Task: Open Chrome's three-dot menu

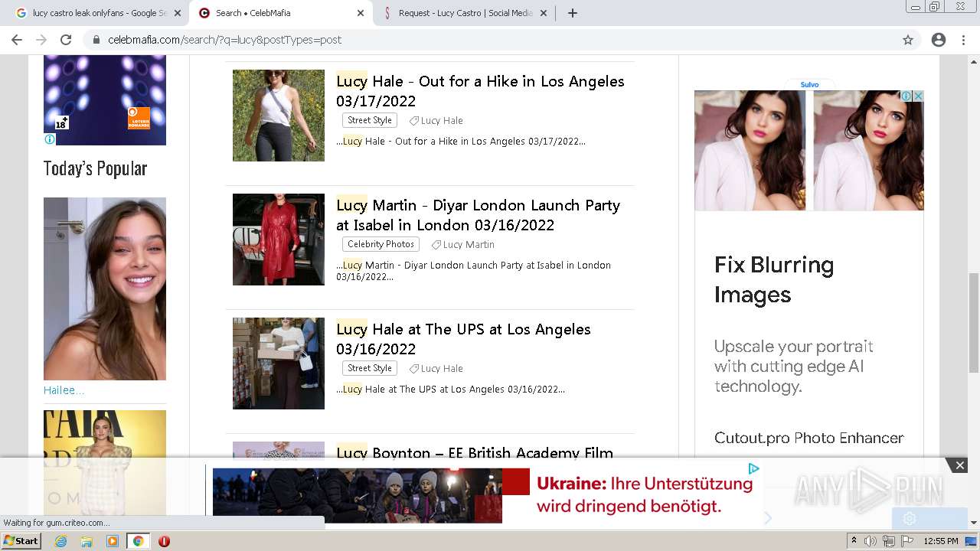Action: coord(963,40)
